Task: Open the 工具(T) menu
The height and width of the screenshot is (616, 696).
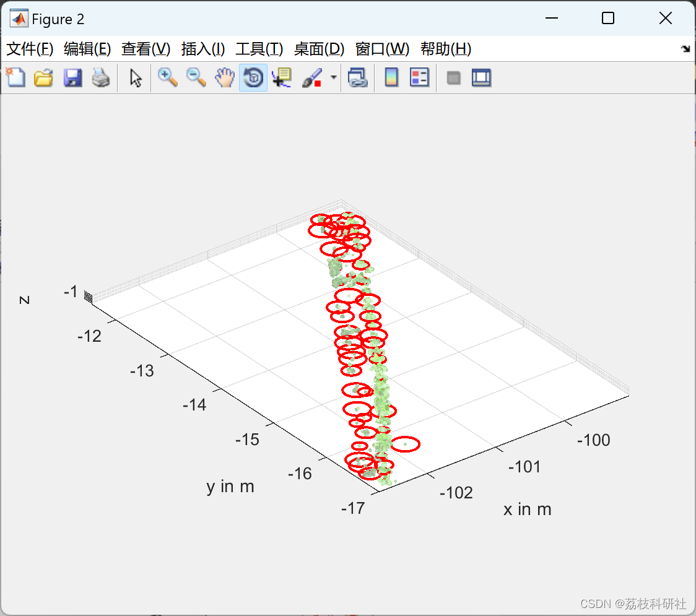Action: (x=259, y=50)
